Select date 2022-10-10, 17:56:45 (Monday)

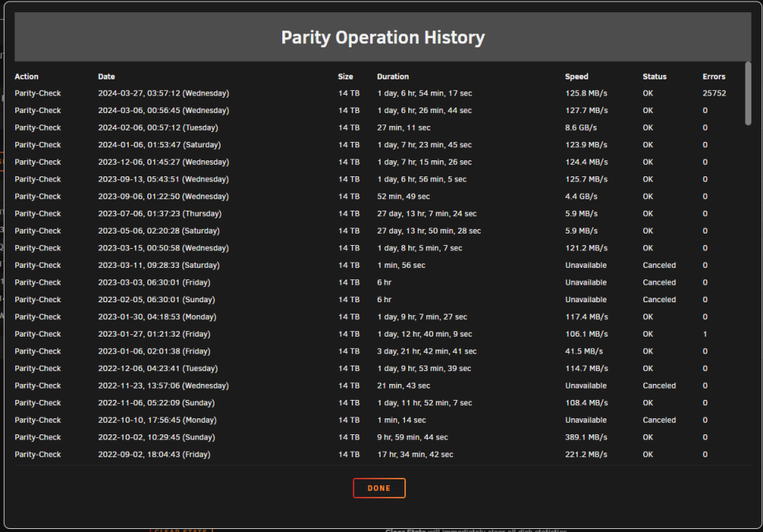(x=157, y=420)
